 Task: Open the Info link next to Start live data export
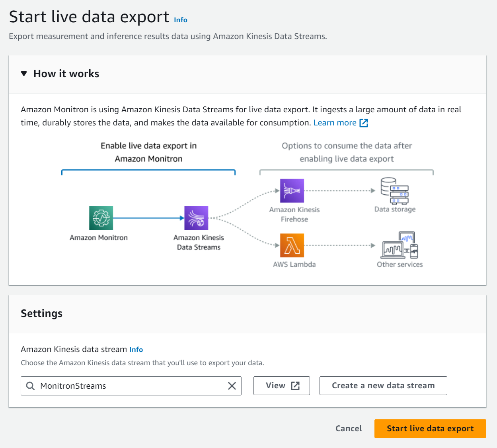[x=180, y=20]
